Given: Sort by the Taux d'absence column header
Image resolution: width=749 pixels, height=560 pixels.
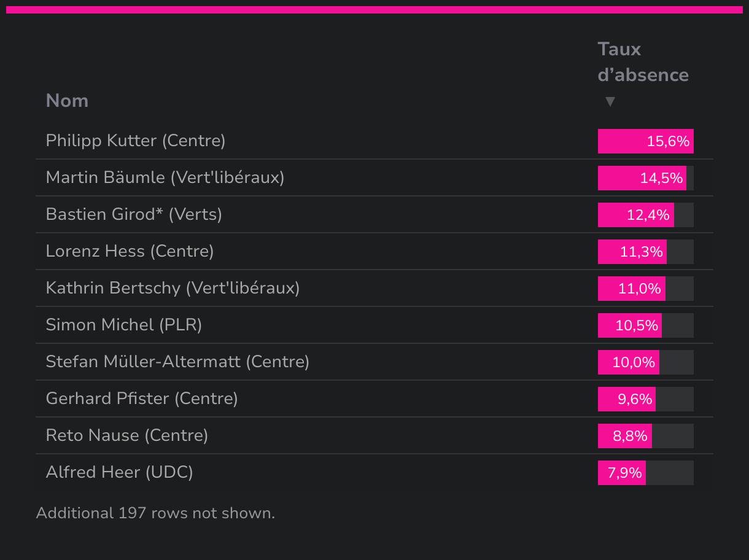Looking at the screenshot, I should pyautogui.click(x=643, y=62).
